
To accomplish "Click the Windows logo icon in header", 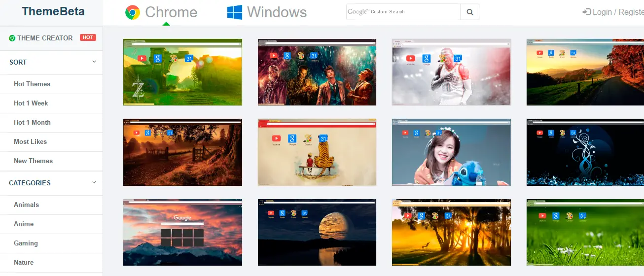I will pyautogui.click(x=235, y=12).
